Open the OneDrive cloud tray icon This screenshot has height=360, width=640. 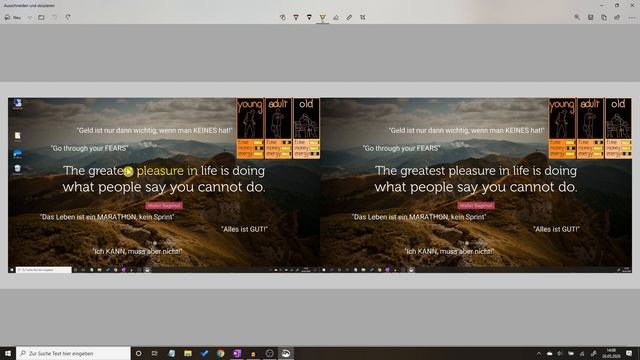click(x=550, y=353)
